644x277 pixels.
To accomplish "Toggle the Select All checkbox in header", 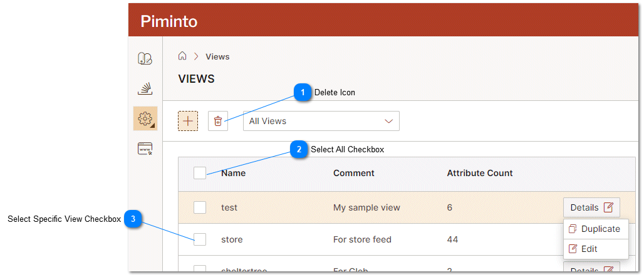I will coord(200,173).
